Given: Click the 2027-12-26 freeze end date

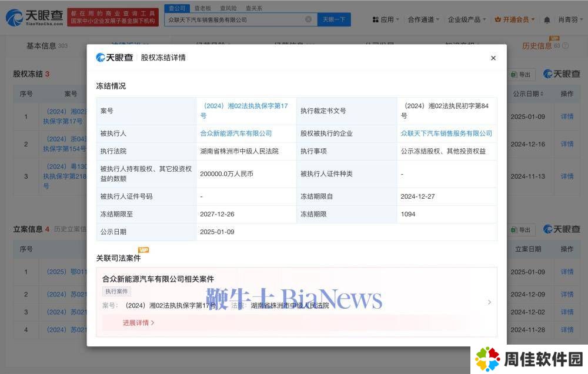Looking at the screenshot, I should [217, 214].
